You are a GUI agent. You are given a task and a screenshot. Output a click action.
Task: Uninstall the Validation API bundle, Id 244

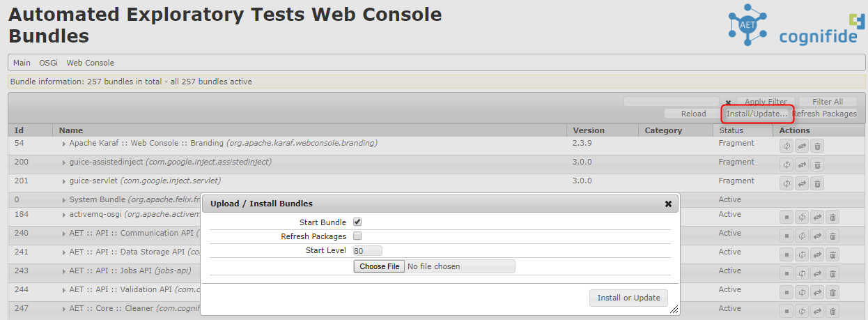pos(833,293)
